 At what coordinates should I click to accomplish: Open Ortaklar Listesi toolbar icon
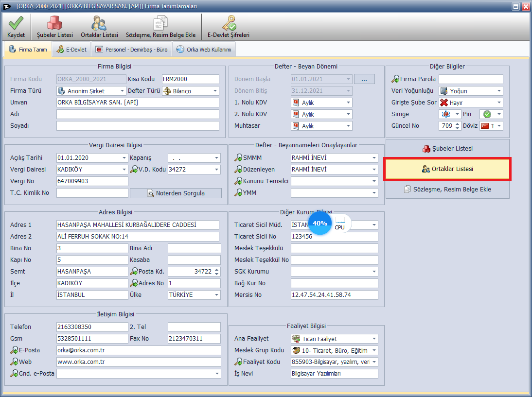pyautogui.click(x=99, y=23)
